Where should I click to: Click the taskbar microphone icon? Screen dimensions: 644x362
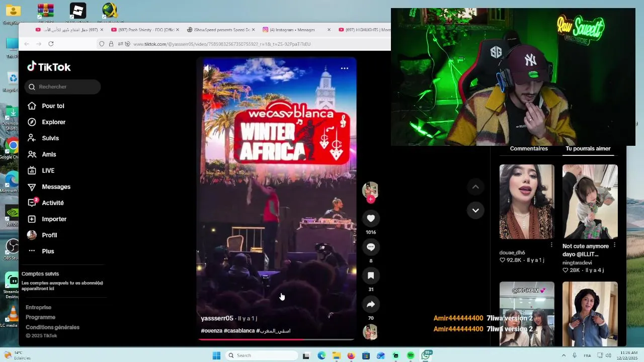(x=574, y=355)
